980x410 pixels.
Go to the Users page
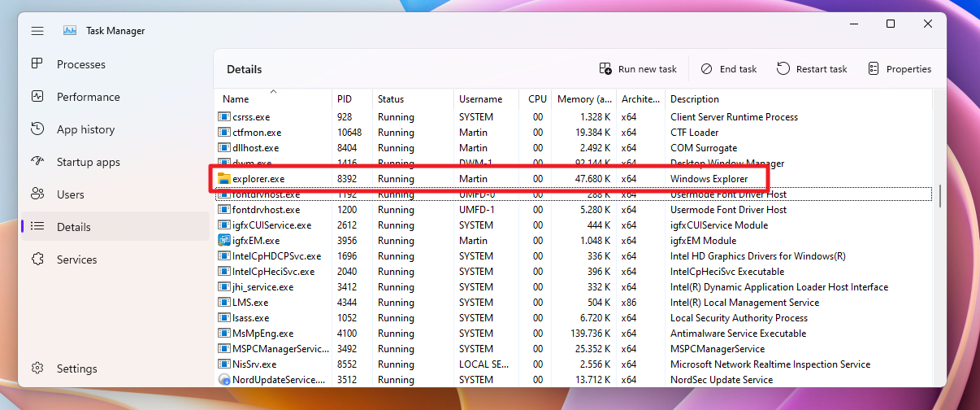(115, 194)
